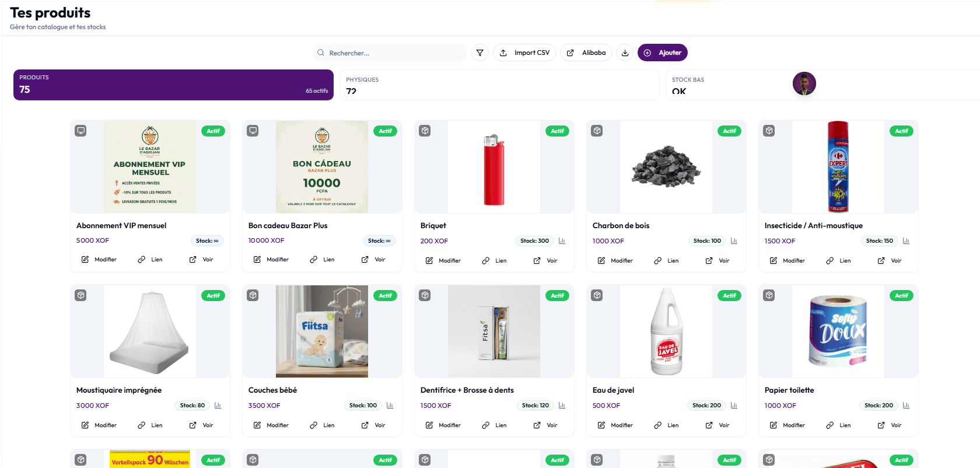Viewport: 980px width, 468px height.
Task: Click Modifier on Couches bébé
Action: tap(271, 425)
